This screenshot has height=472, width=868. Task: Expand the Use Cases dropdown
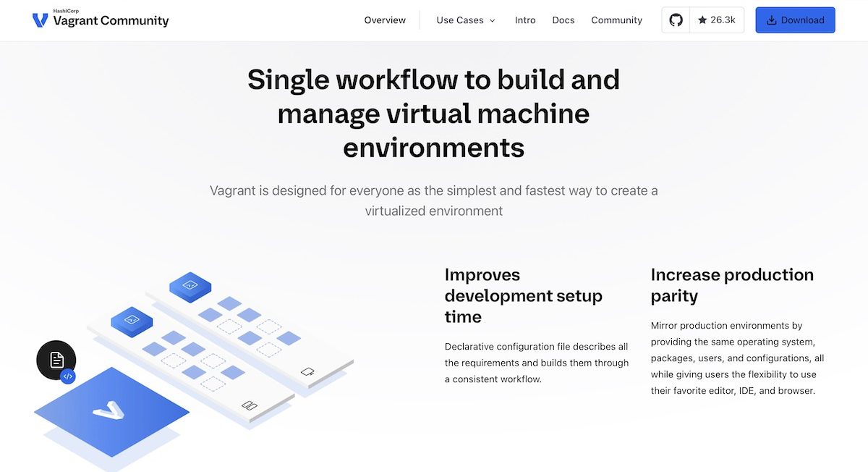[x=466, y=20]
